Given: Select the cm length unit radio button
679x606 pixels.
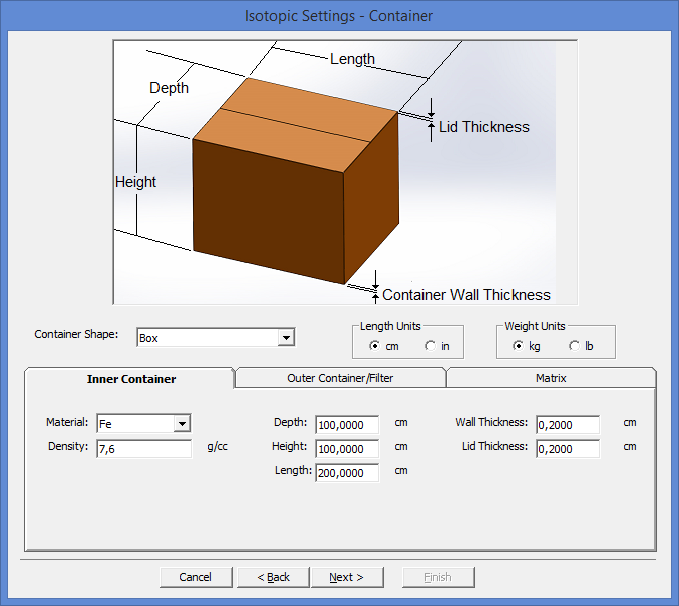Looking at the screenshot, I should 375,346.
